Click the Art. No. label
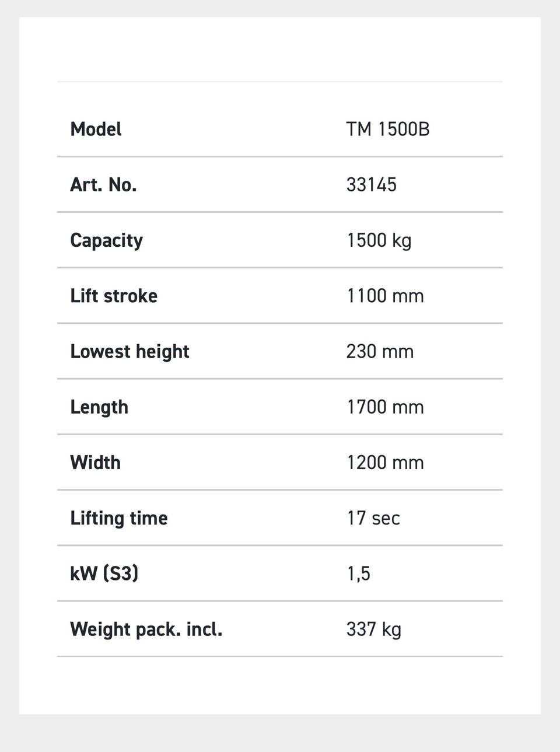Image resolution: width=560 pixels, height=752 pixels. (x=103, y=185)
